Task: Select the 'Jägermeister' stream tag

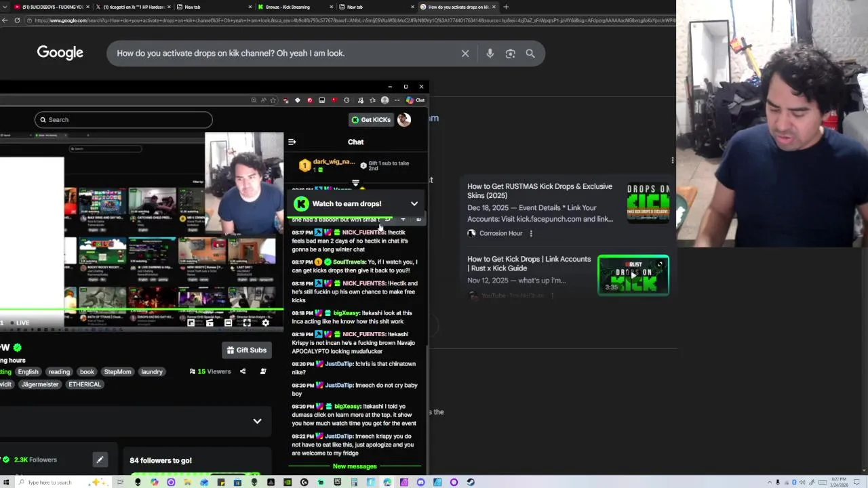Action: 40,384
